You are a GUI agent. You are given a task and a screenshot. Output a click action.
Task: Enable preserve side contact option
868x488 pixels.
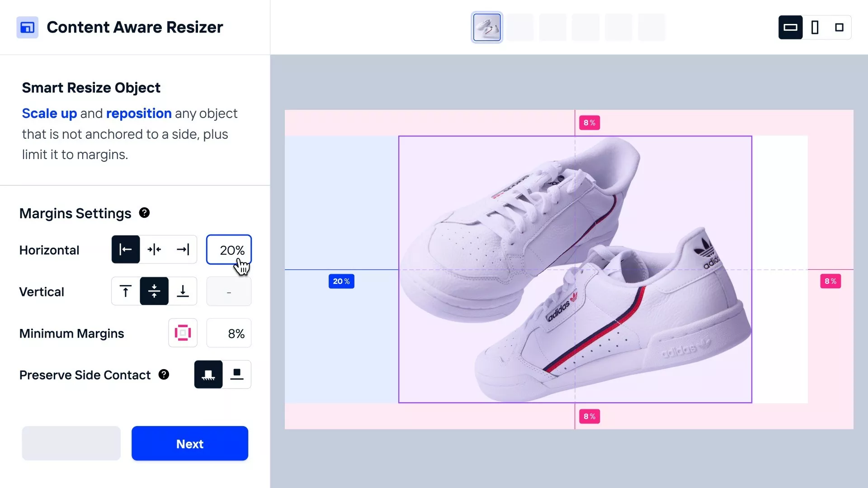coord(208,374)
